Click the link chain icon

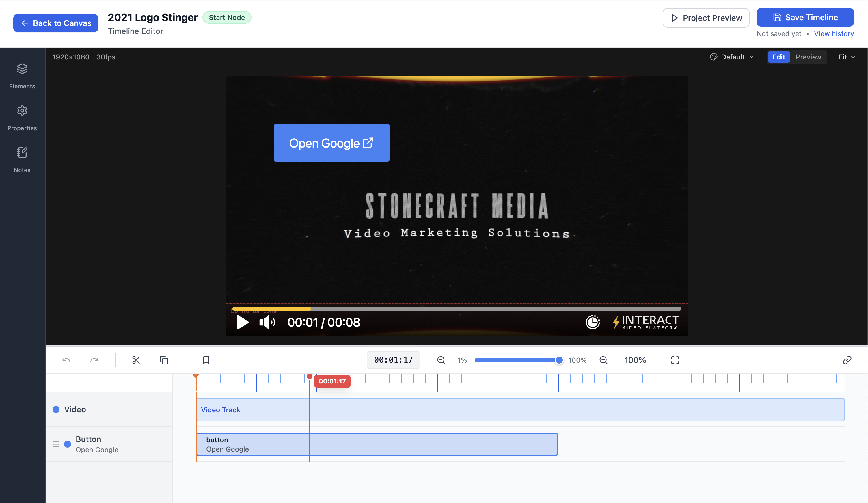tap(847, 360)
